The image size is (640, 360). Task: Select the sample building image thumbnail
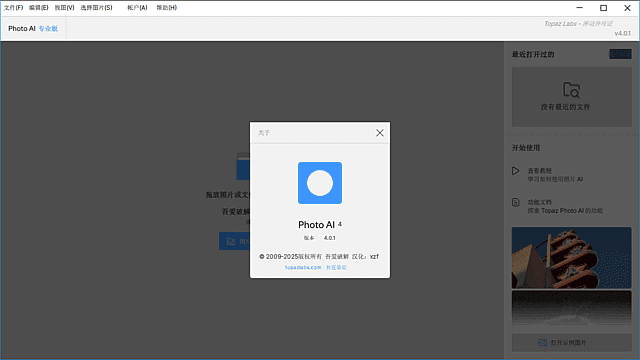571,258
